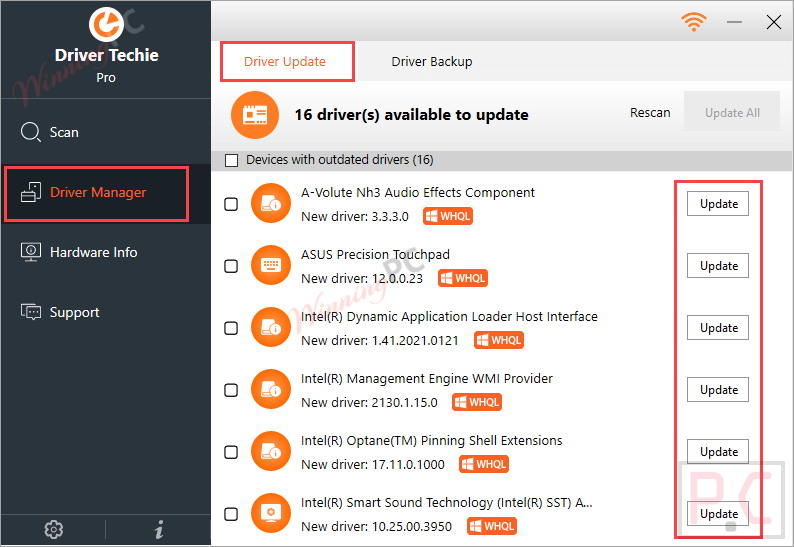
Task: Click 'New driver: 10.25.00.3950' version text
Action: [x=376, y=527]
